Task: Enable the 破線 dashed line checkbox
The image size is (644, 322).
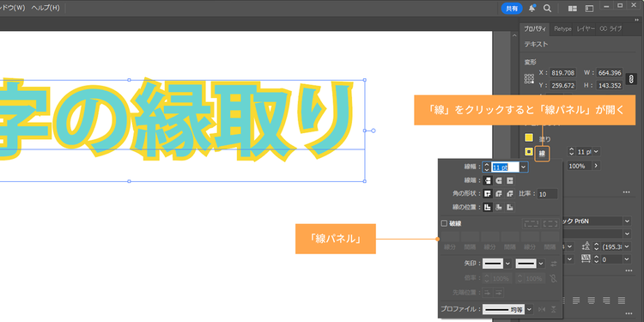Action: 444,224
